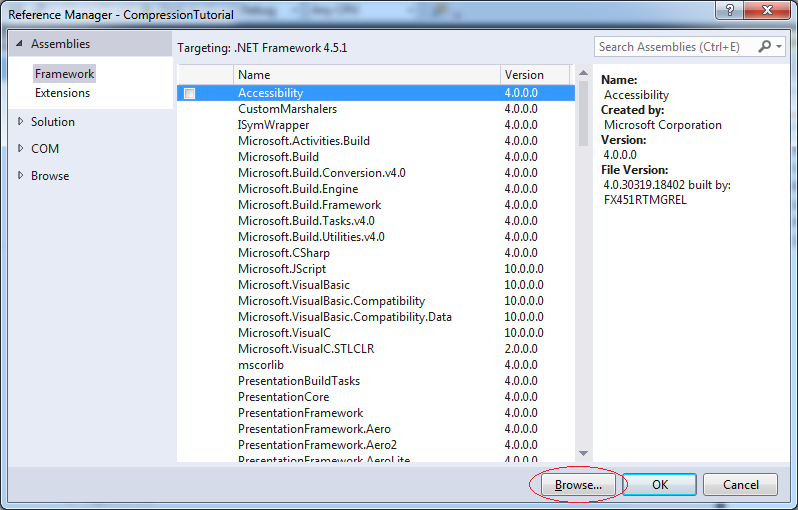Select Microsoft.Build.Tasks.v4.0 assembly
Viewport: 798px width, 510px height.
point(376,221)
